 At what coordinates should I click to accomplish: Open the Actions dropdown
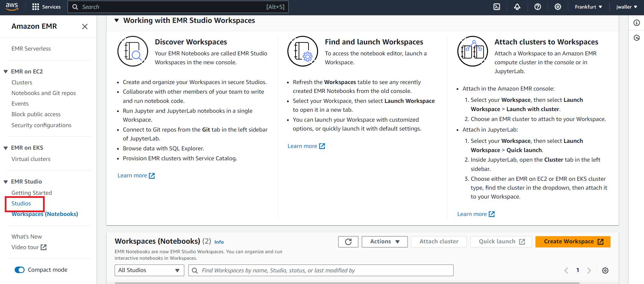pos(385,242)
